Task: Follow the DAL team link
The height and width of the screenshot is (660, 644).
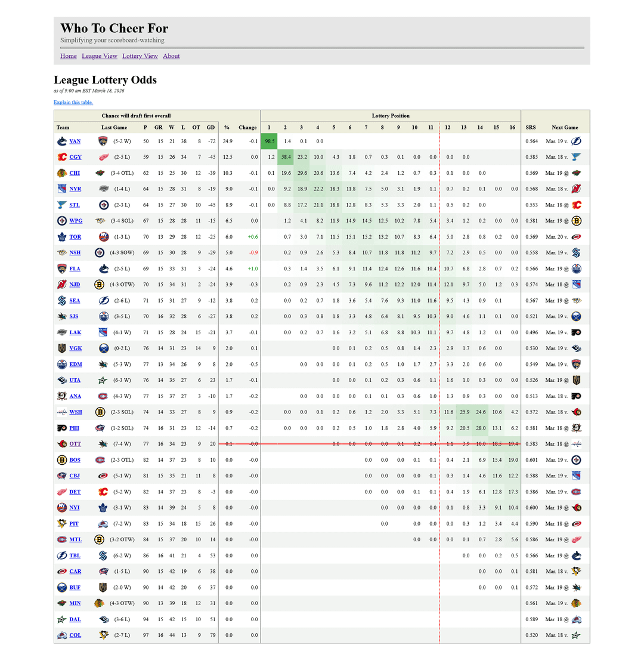Action: point(75,619)
